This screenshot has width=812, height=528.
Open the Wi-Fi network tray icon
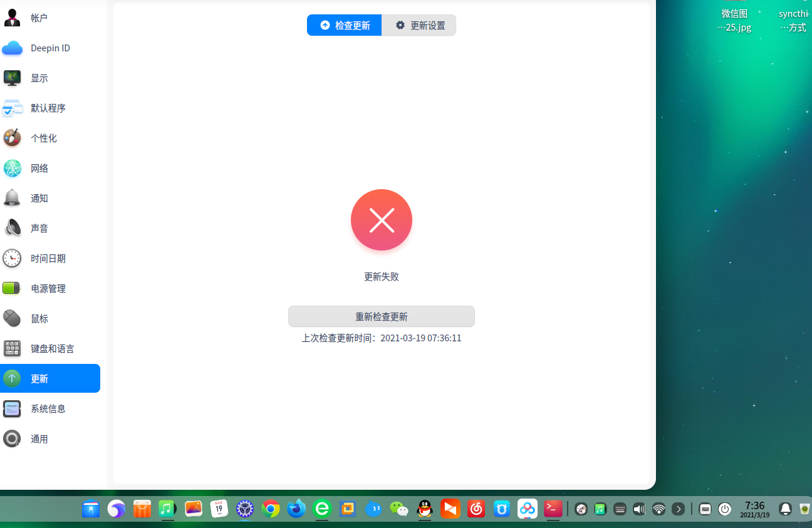pyautogui.click(x=658, y=509)
